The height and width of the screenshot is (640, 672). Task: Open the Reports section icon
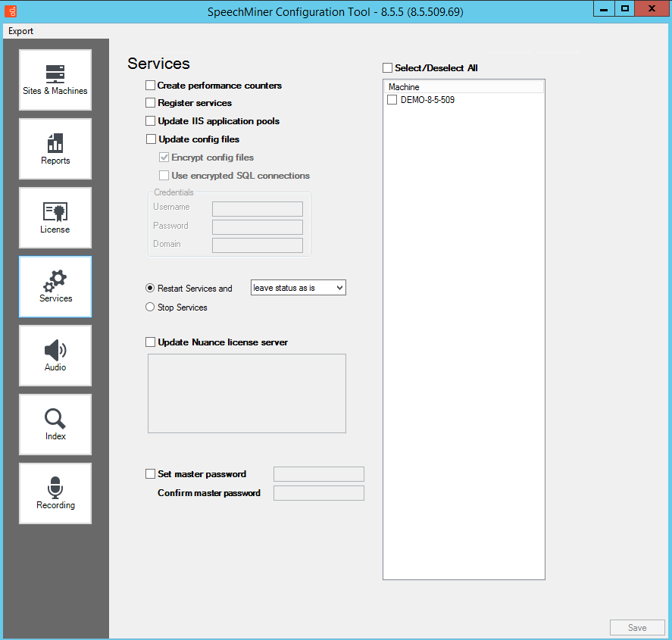pyautogui.click(x=55, y=149)
